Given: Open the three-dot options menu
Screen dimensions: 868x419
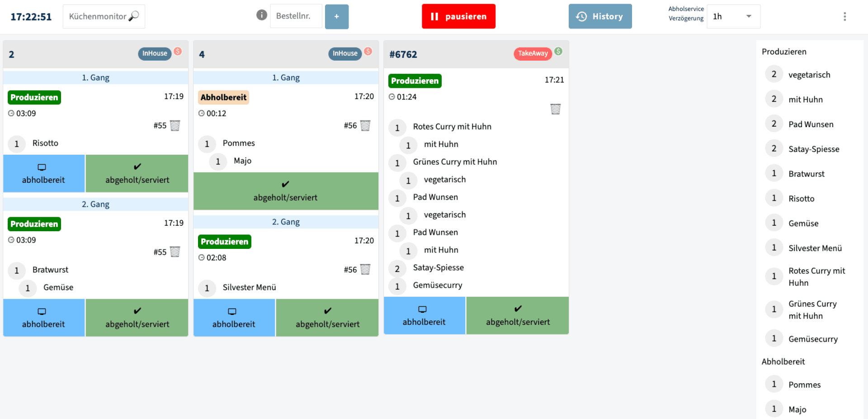Looking at the screenshot, I should pyautogui.click(x=844, y=17).
